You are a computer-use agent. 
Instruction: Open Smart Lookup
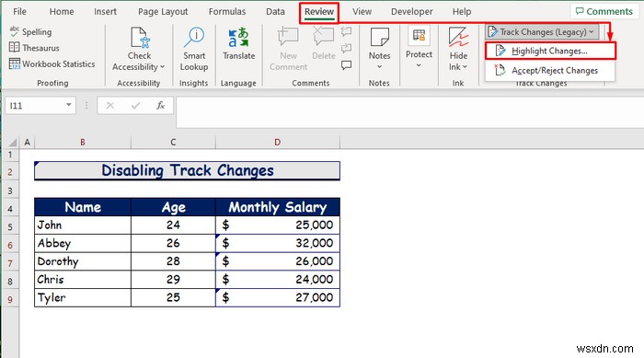(x=194, y=49)
